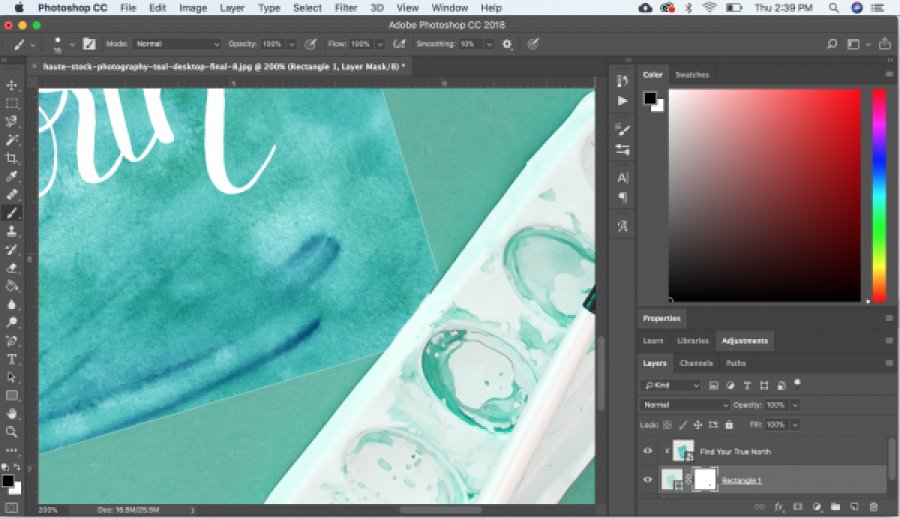Toggle the lock all layer icon

[x=727, y=425]
